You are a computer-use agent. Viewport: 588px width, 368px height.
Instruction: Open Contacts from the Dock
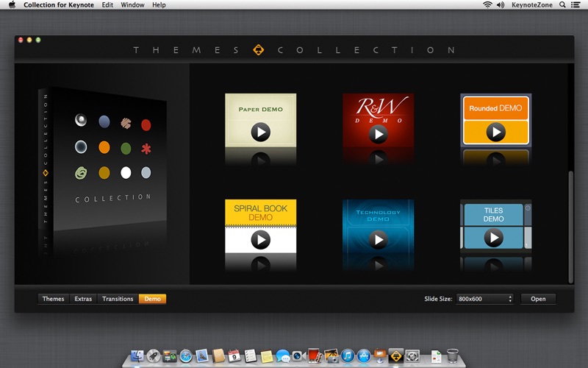tap(218, 355)
